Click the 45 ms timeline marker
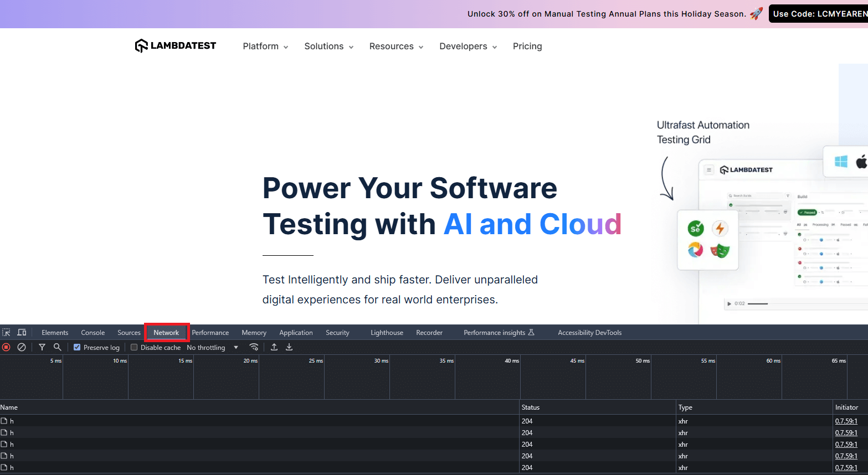The width and height of the screenshot is (868, 475). coord(577,361)
